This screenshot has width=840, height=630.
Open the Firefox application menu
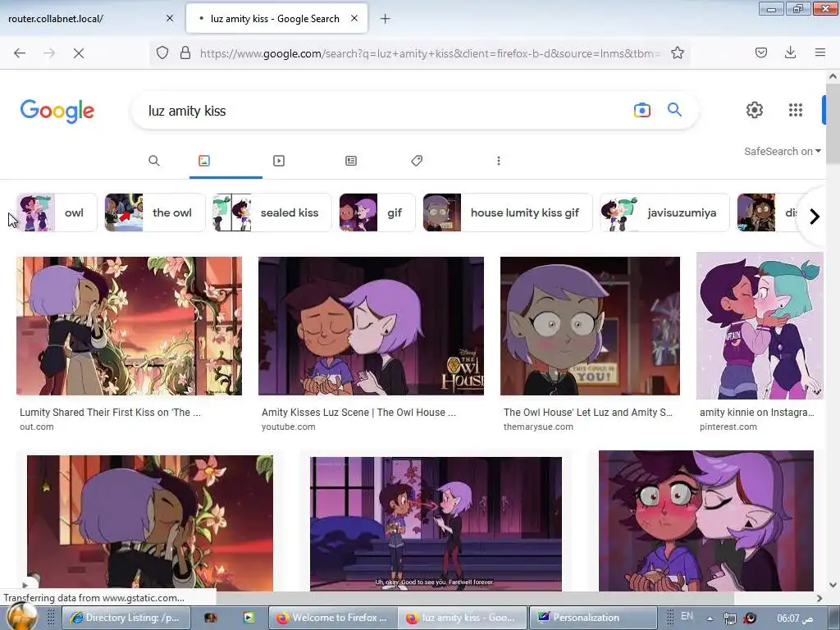820,52
